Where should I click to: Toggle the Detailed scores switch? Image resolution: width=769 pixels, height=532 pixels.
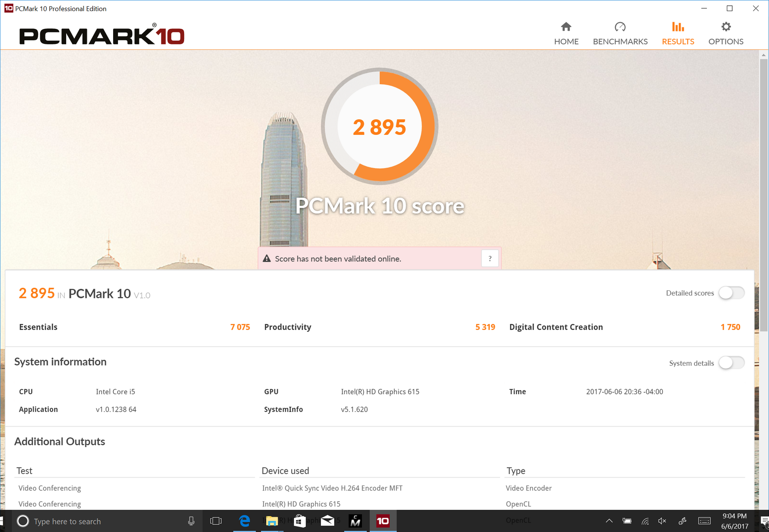[732, 293]
